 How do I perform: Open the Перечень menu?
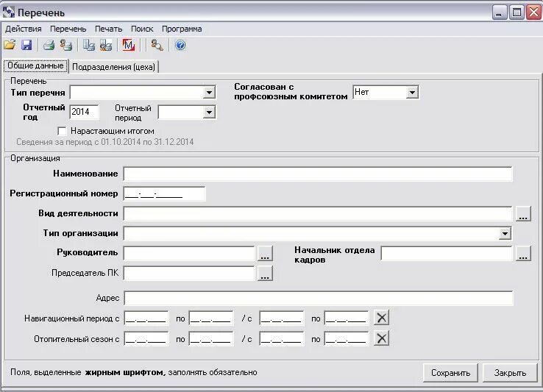[x=68, y=29]
